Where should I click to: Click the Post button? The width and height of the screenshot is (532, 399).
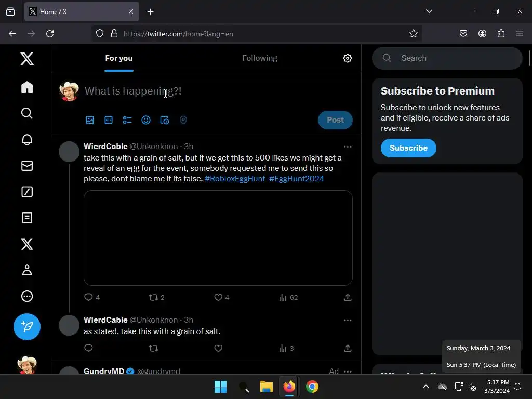(335, 120)
